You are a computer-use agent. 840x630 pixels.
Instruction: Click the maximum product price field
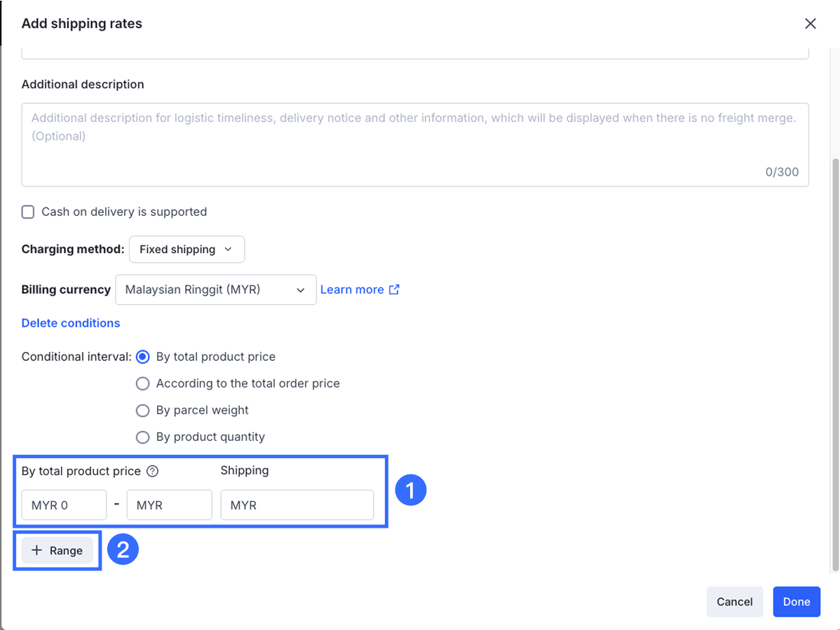point(169,505)
